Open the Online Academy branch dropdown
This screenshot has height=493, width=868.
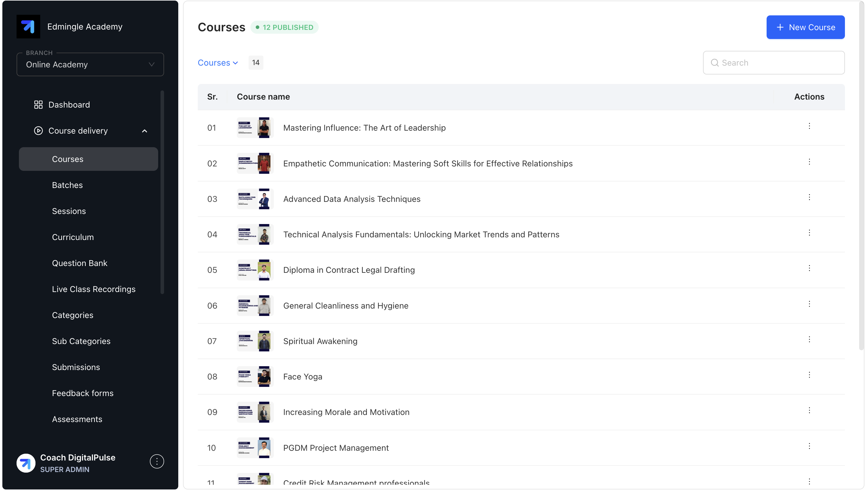[x=90, y=64]
